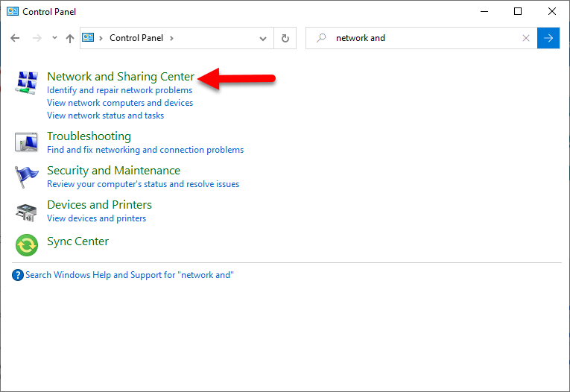This screenshot has height=392, width=570.
Task: Click the blue help question mark icon
Action: pyautogui.click(x=18, y=275)
